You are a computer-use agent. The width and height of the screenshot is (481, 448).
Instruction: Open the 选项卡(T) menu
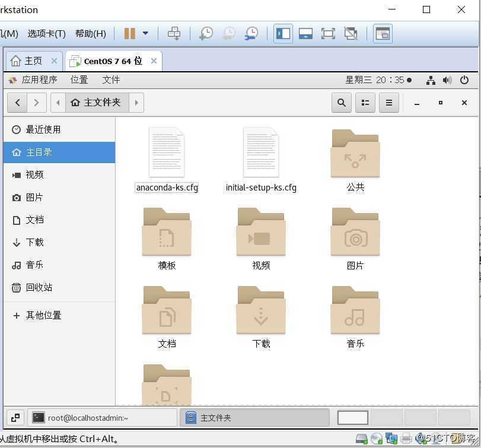[x=47, y=33]
